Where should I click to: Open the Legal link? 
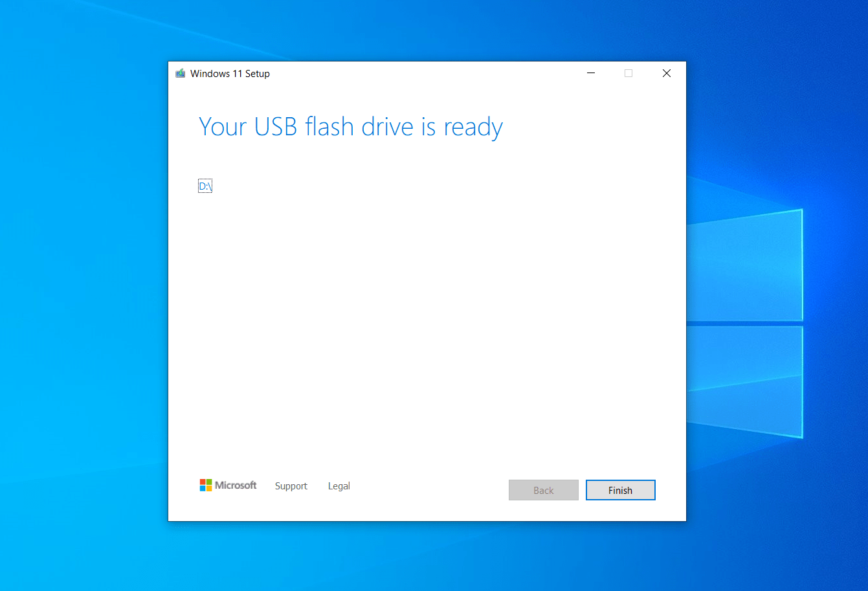[339, 486]
